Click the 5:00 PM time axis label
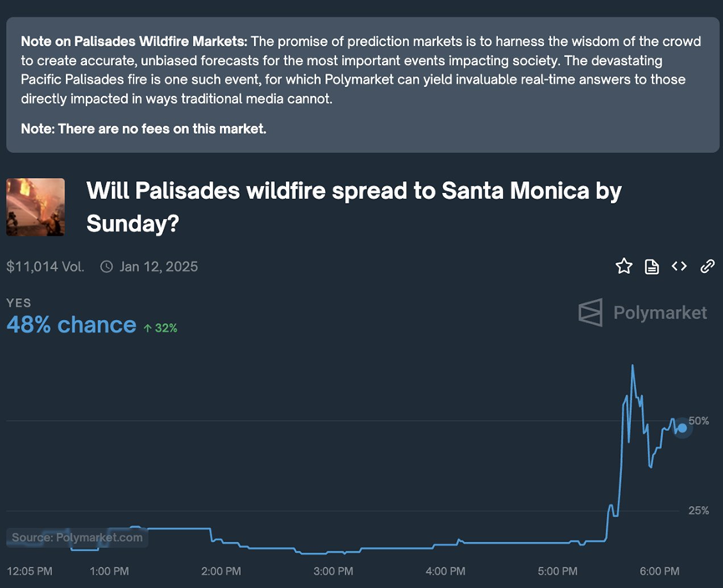 (558, 571)
